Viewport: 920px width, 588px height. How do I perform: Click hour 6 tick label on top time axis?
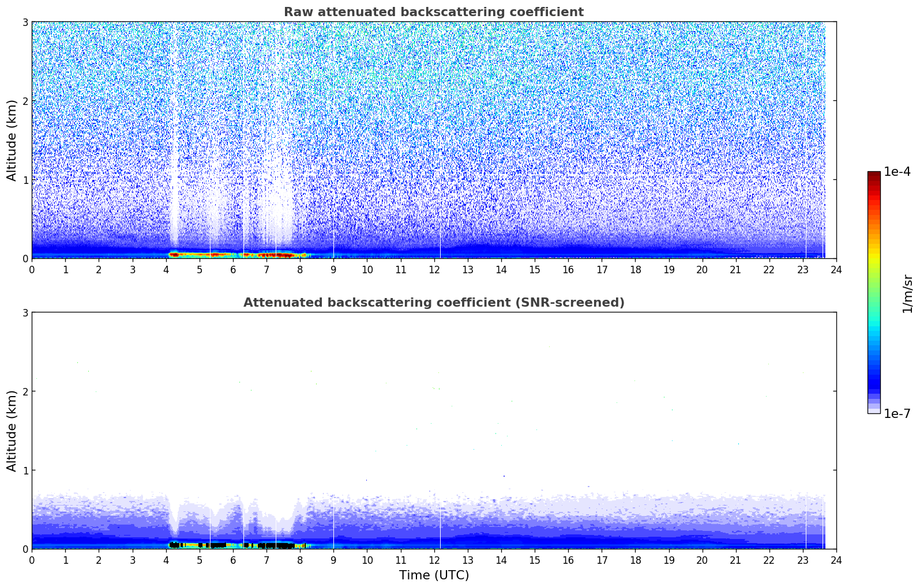[233, 270]
